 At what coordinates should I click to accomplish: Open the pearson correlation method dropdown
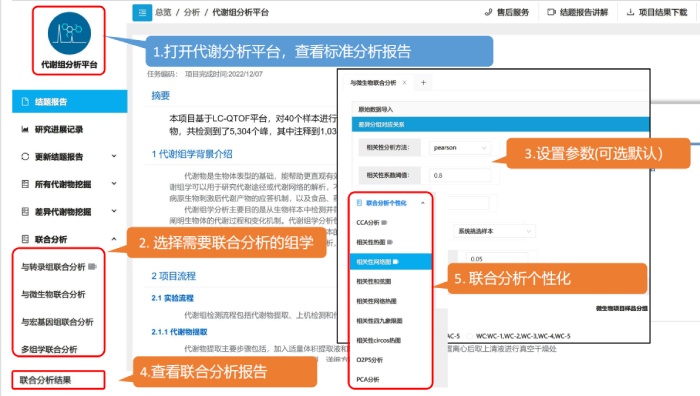(459, 147)
